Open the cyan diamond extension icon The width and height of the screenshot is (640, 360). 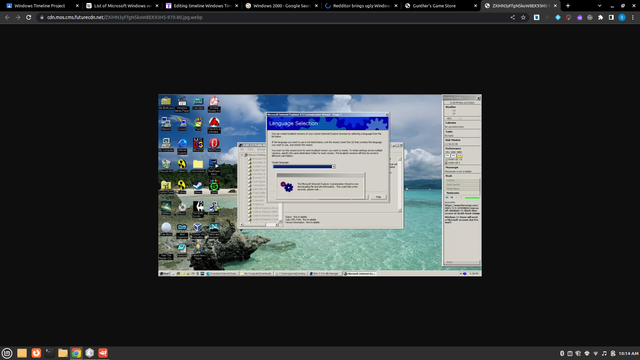(558, 18)
